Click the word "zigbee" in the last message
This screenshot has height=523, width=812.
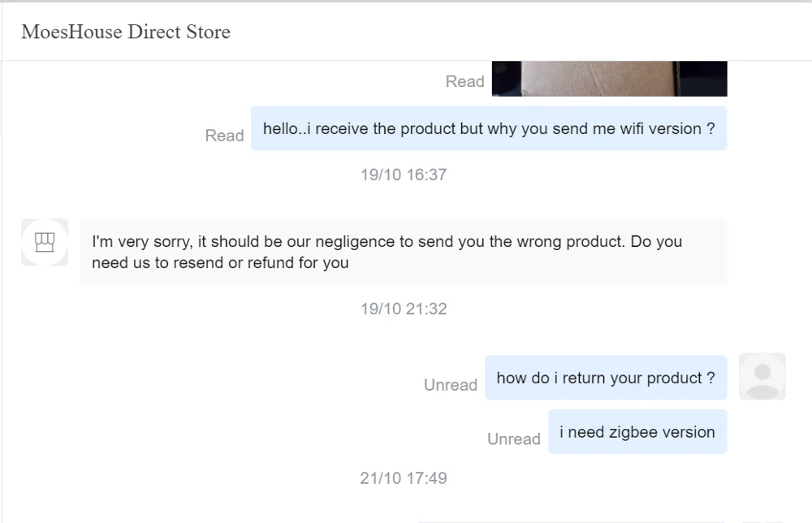tap(633, 432)
